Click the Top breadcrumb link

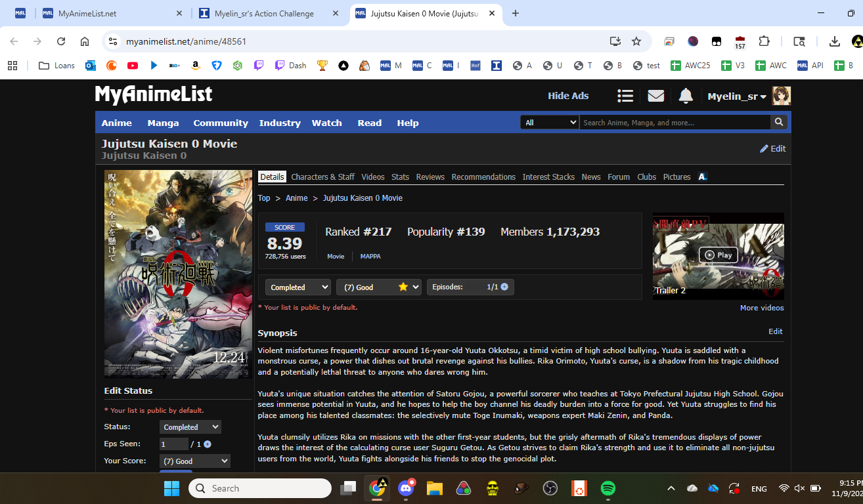point(264,198)
